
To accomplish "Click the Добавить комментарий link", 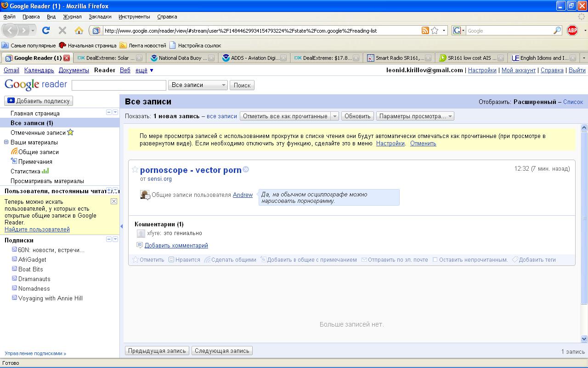I will [x=176, y=245].
